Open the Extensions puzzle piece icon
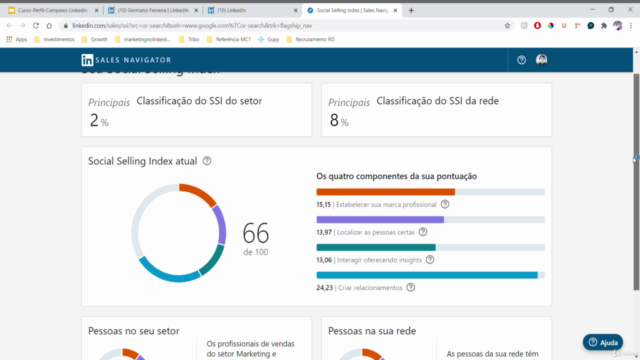This screenshot has width=640, height=360. click(604, 25)
